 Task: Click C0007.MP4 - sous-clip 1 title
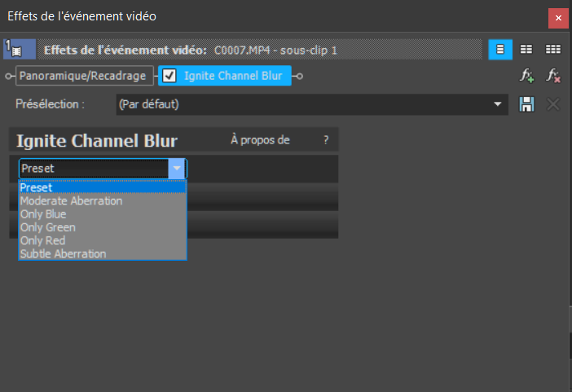click(x=275, y=50)
